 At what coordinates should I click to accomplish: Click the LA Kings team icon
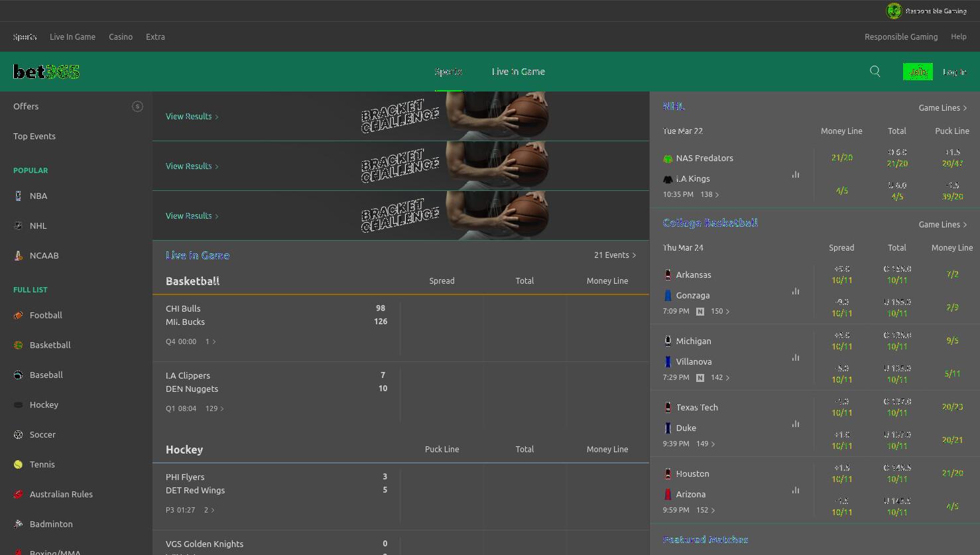coord(668,179)
